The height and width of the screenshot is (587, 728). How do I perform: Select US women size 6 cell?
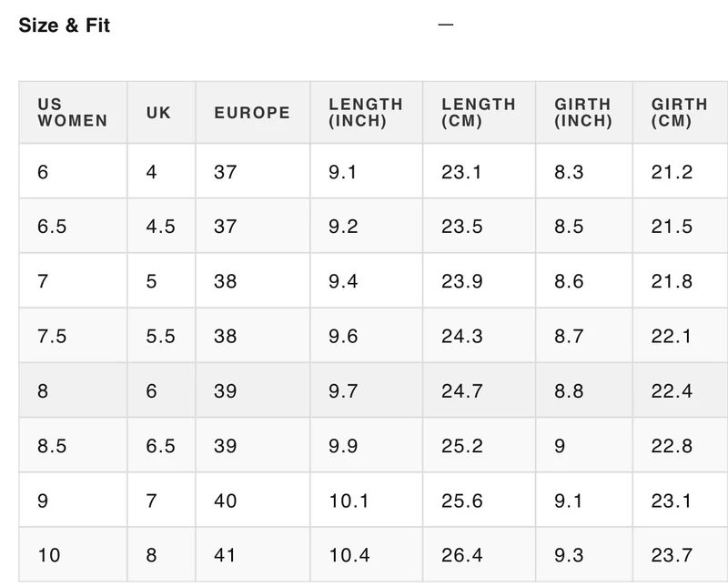[73, 171]
